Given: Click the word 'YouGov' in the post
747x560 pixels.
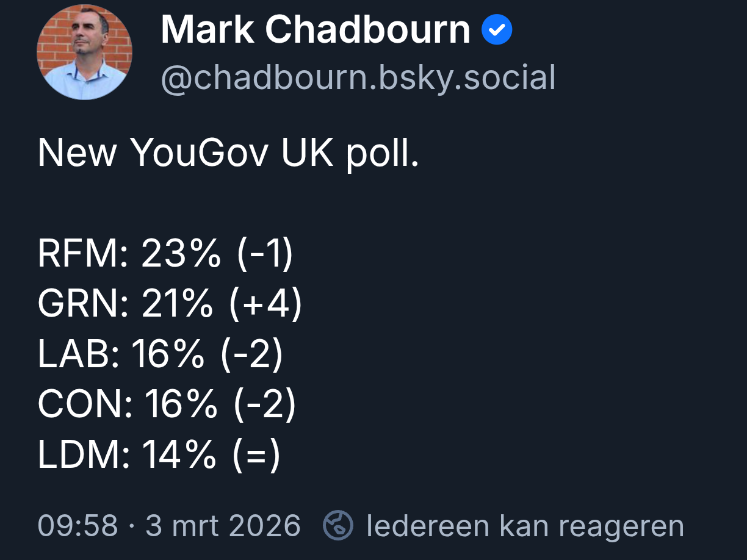Looking at the screenshot, I should [x=199, y=153].
